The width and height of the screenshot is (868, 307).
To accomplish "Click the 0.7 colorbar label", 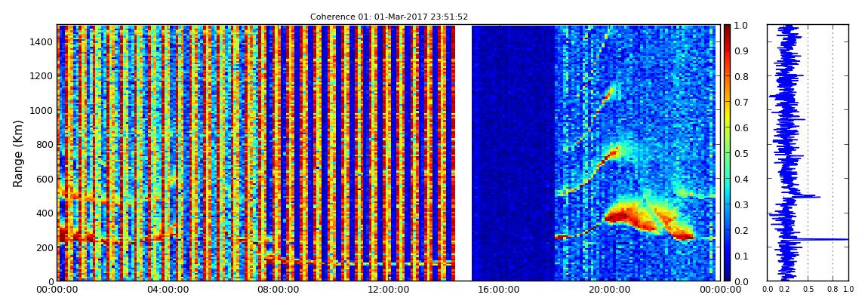I will [x=740, y=103].
